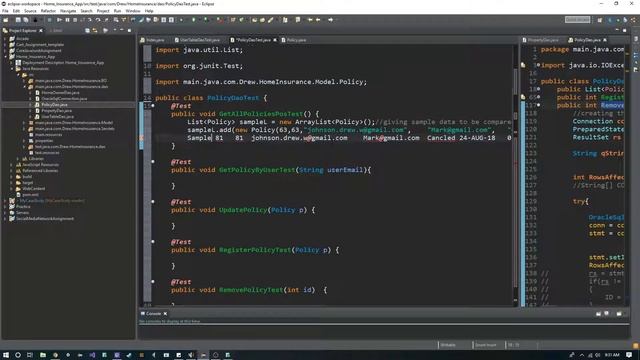Switch to the Index.java editor tab
The image size is (640, 360).
(x=152, y=40)
